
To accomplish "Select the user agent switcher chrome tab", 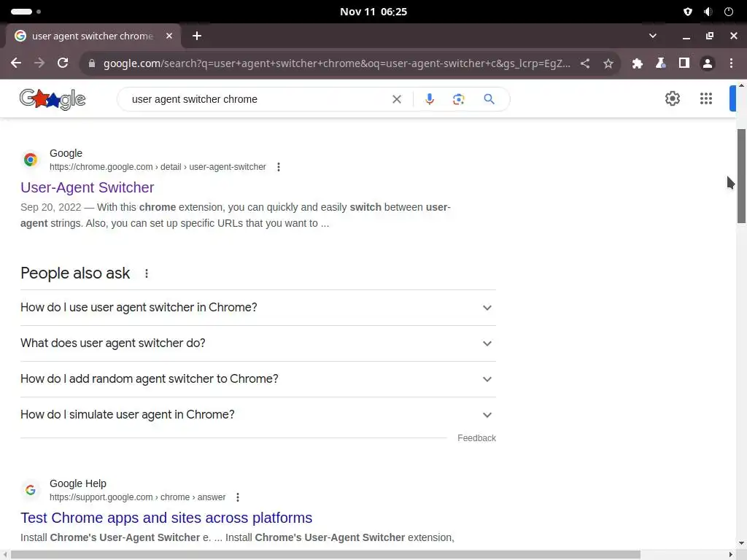I will [93, 36].
